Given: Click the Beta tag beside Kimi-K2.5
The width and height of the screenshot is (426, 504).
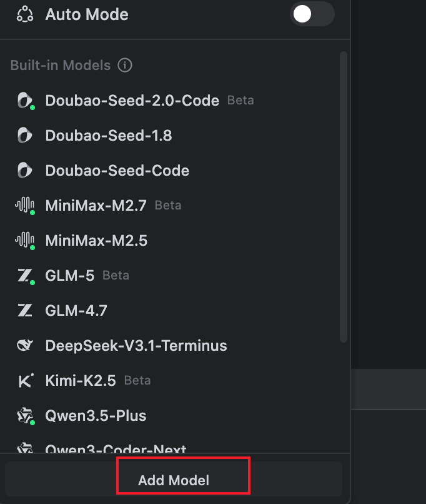Looking at the screenshot, I should 137,381.
